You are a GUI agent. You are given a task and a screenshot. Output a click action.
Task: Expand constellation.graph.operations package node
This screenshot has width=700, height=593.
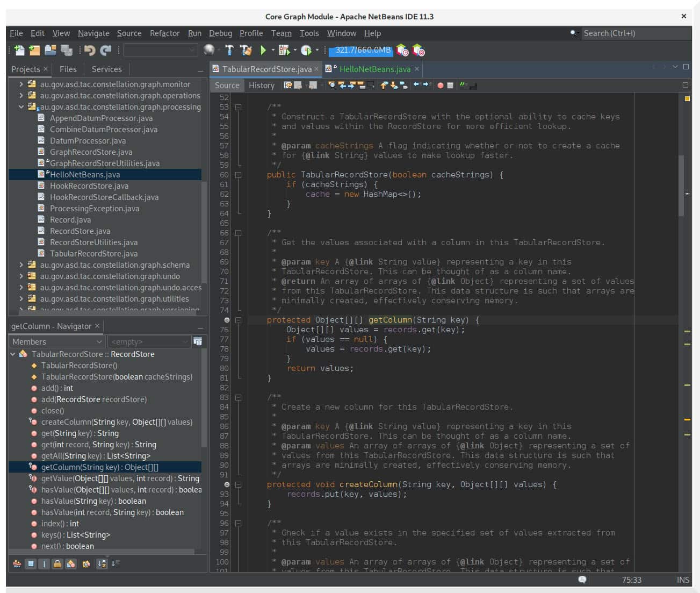(x=21, y=95)
